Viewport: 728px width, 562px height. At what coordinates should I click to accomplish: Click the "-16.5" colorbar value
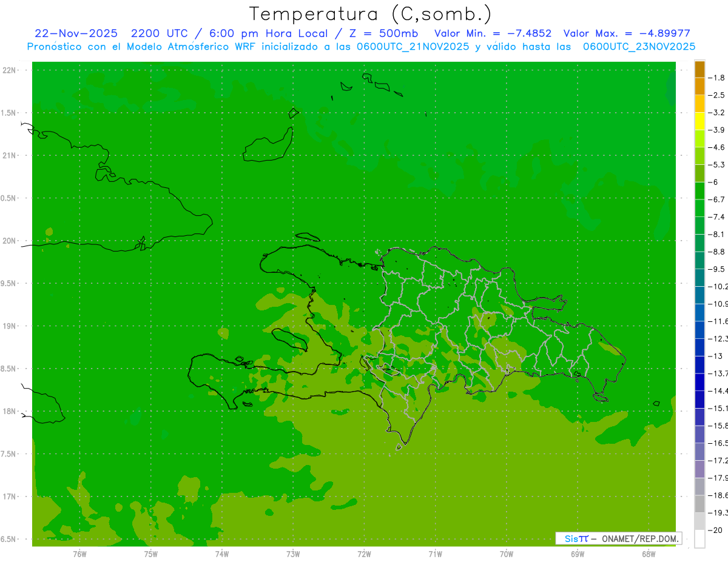(x=718, y=443)
